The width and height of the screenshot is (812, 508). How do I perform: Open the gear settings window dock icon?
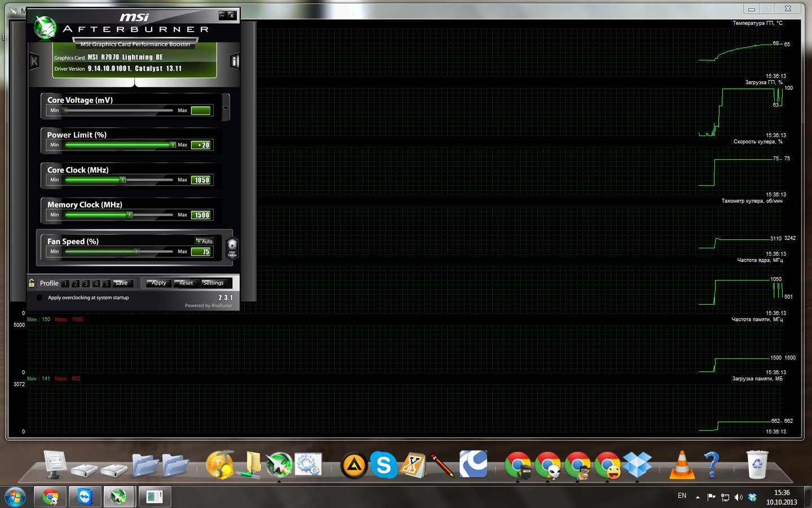(x=308, y=465)
